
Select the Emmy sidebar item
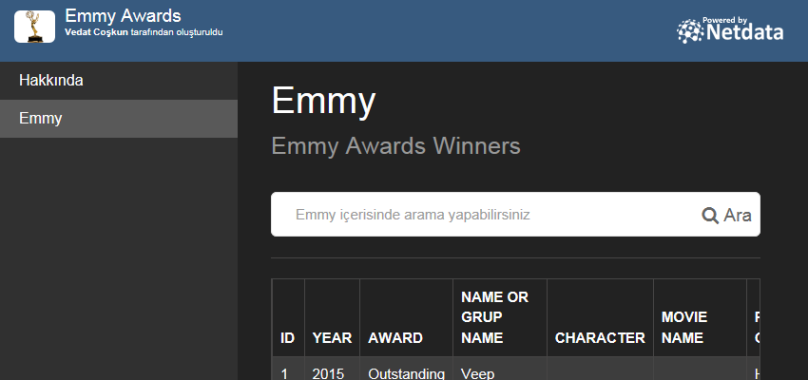pos(119,119)
